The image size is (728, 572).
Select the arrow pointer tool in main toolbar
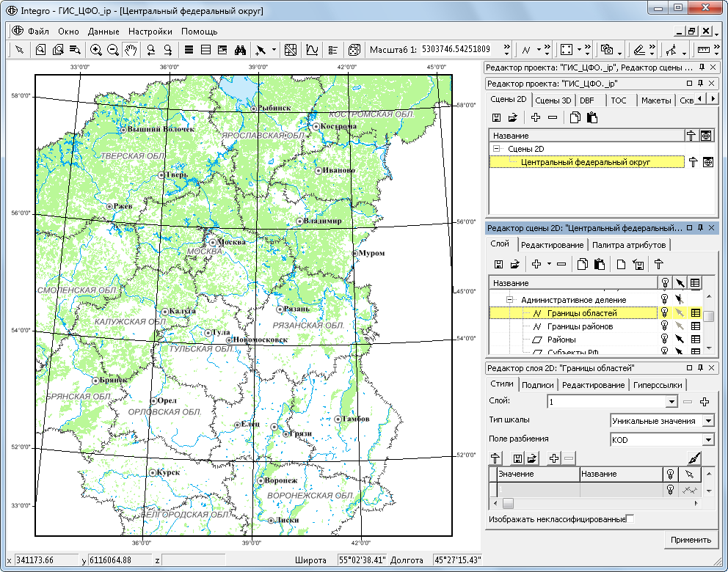tap(20, 50)
